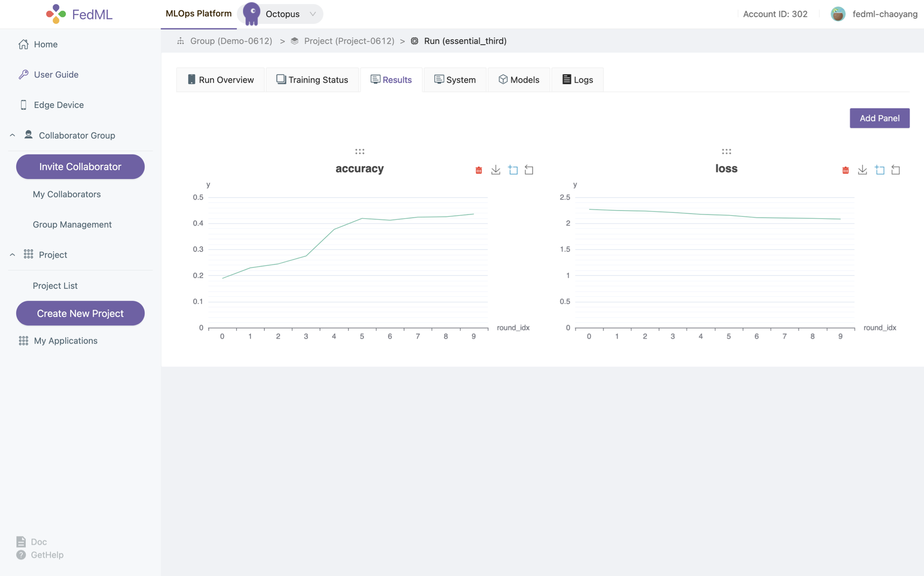Collapse the Collaborator Group section
The height and width of the screenshot is (576, 924).
click(12, 135)
